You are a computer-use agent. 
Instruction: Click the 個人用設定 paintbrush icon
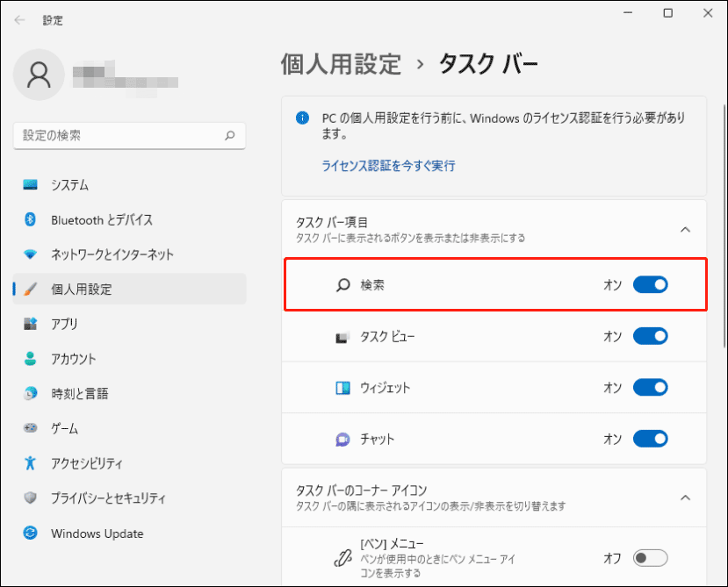30,289
